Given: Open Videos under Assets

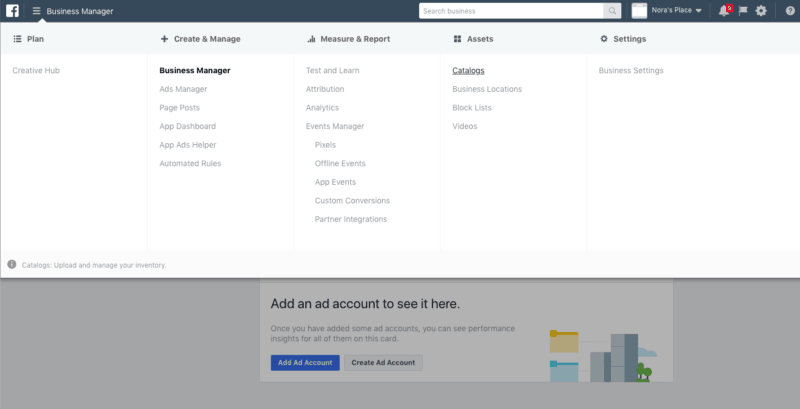Looking at the screenshot, I should (x=465, y=126).
